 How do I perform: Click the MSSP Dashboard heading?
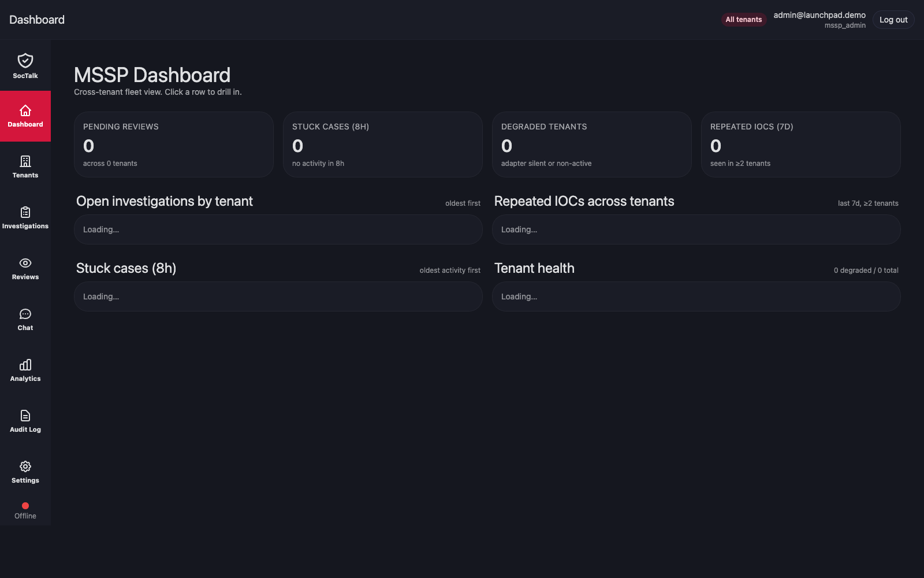[152, 75]
